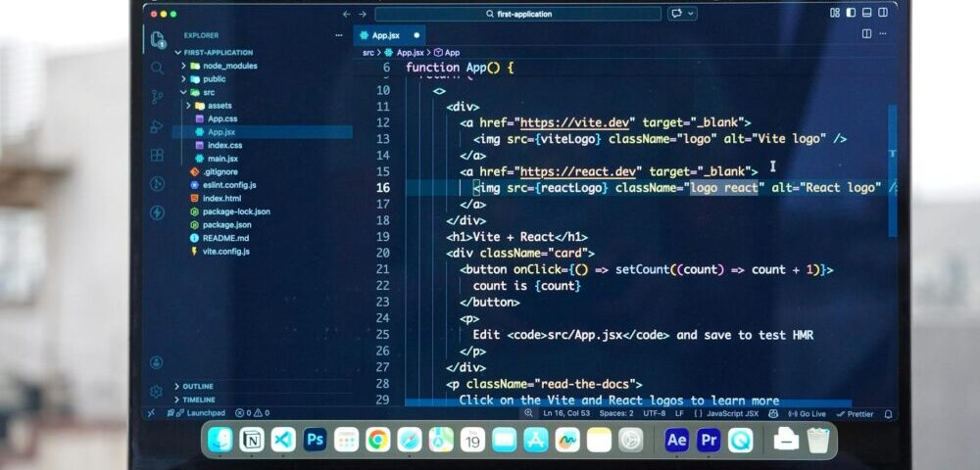The height and width of the screenshot is (470, 980).
Task: Click the UTF-8 encoding indicator
Action: pyautogui.click(x=654, y=413)
